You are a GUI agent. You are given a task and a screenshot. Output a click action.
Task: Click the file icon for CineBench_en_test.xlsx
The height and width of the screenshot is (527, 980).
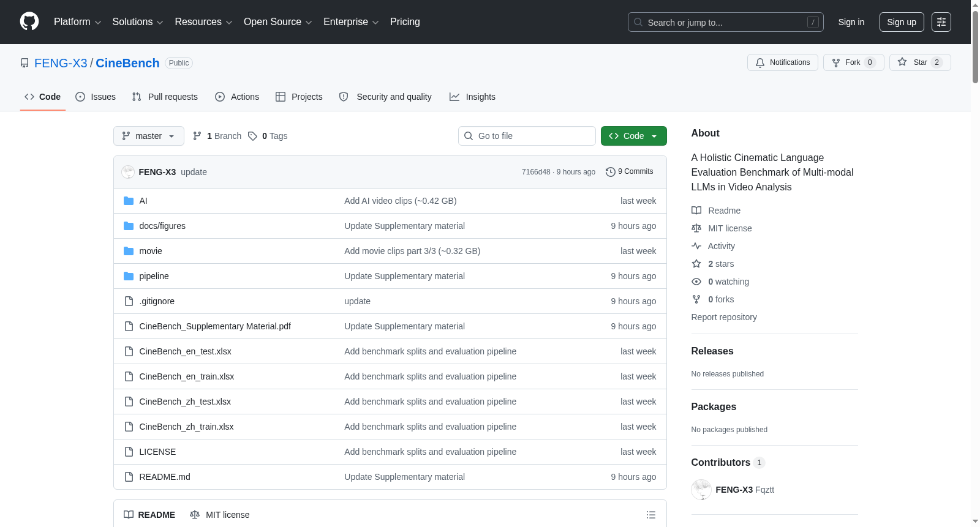129,351
